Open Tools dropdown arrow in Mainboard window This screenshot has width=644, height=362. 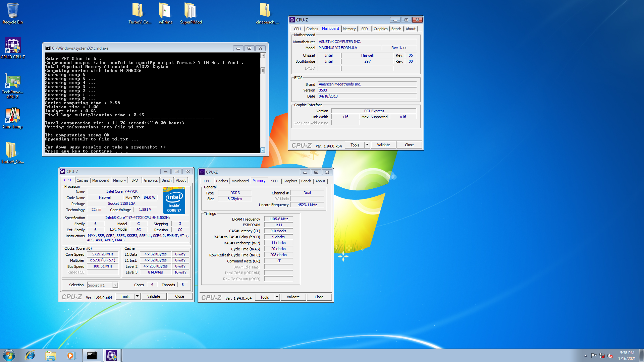pyautogui.click(x=367, y=145)
